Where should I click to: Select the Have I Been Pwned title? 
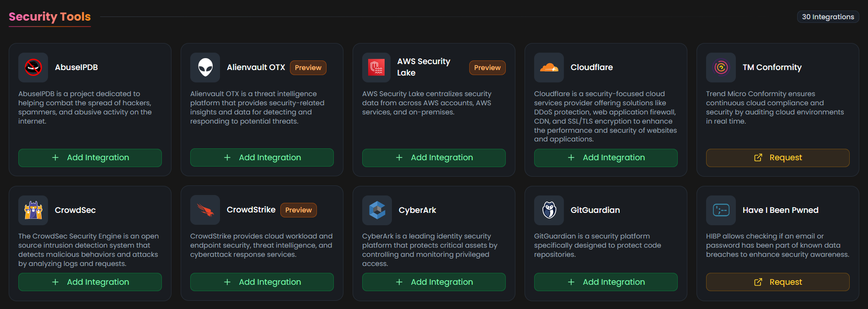pos(781,210)
